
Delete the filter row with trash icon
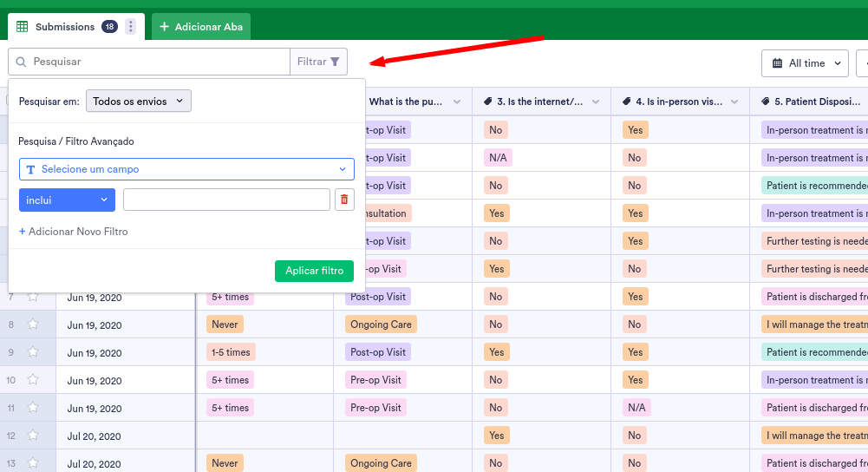[x=344, y=200]
